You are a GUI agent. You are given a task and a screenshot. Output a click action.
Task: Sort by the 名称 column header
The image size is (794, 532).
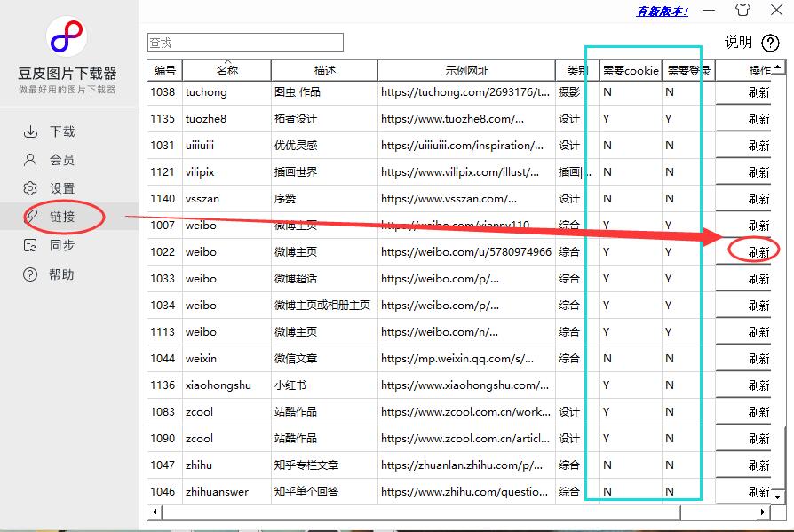click(226, 70)
